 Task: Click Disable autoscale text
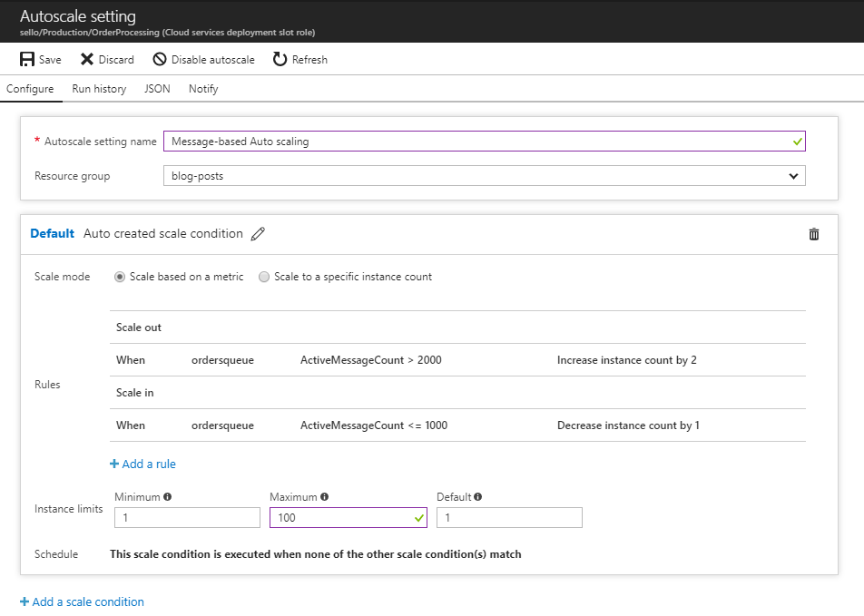213,60
